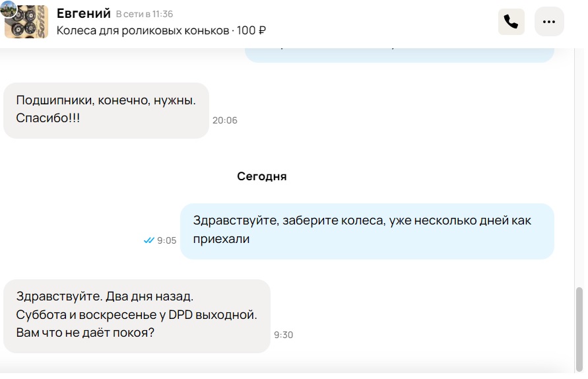Click the partially visible blue message at top
Image resolution: width=588 pixels, height=379 pixels.
click(x=399, y=55)
